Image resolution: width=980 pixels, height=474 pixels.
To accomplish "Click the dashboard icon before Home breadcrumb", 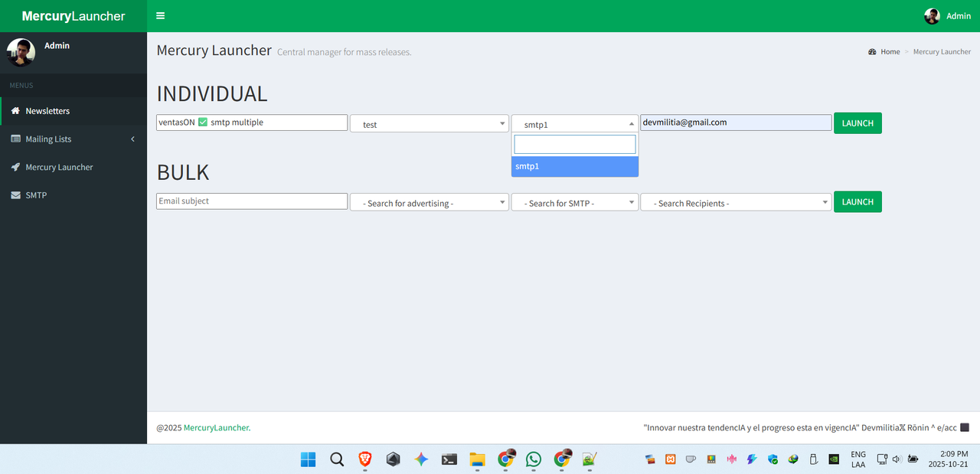I will [872, 52].
